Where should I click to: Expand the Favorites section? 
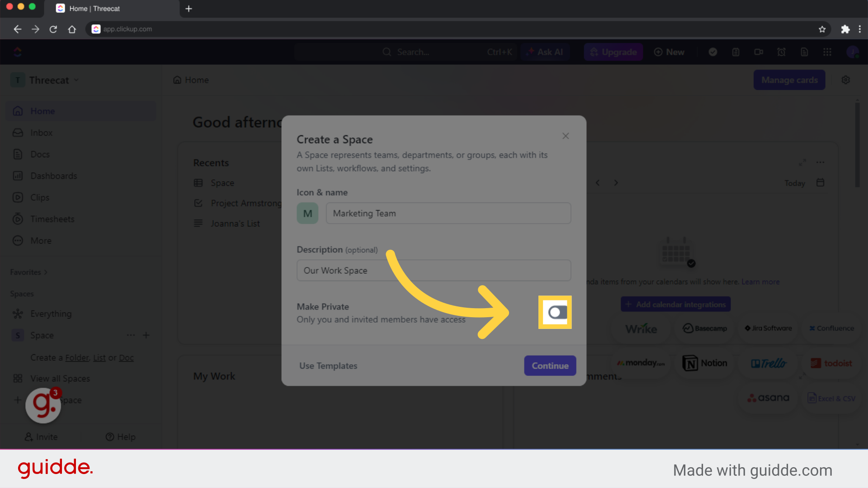click(28, 272)
